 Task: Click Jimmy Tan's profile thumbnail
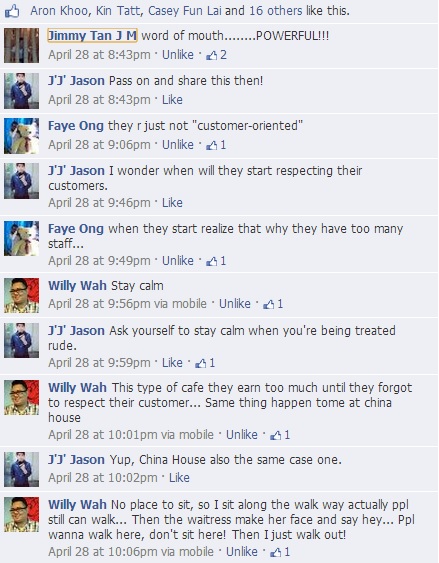pos(22,46)
